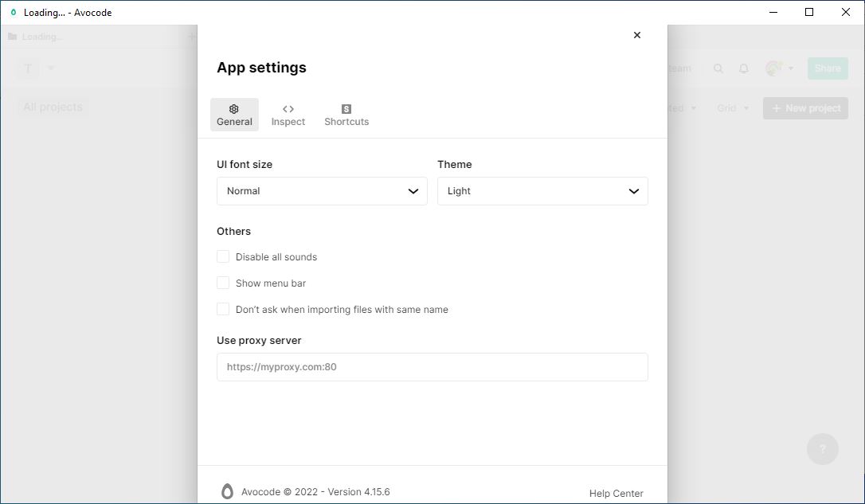Focus the proxy server input field
Screen dimensions: 865x504
coord(432,367)
